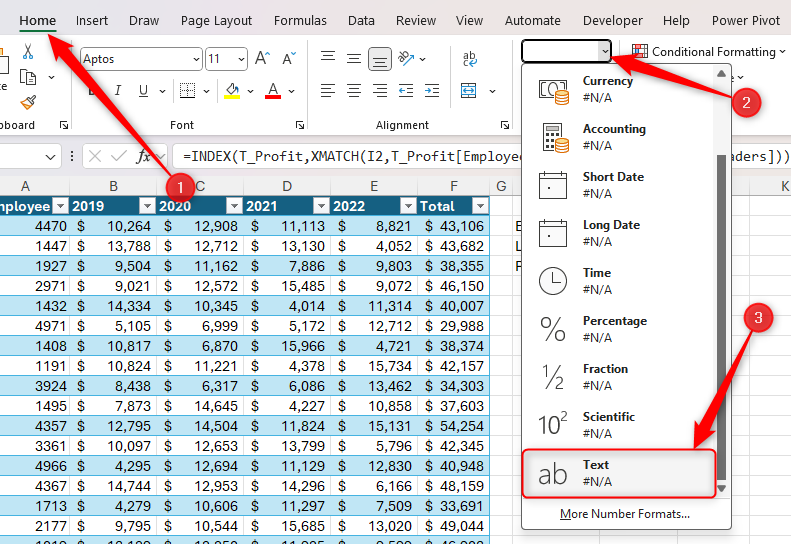This screenshot has height=544, width=791.
Task: Click the Increase Indent icon
Action: 431,91
